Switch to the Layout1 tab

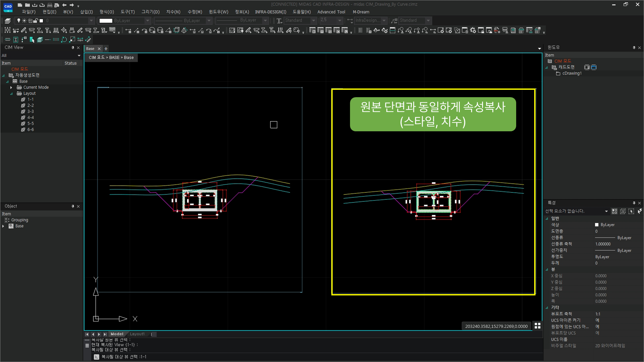[x=137, y=334]
